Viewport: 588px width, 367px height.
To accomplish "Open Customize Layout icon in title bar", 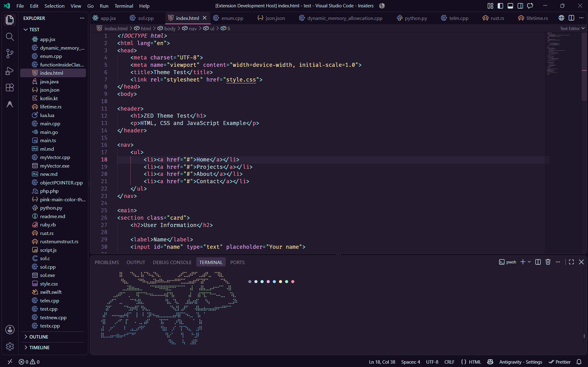I will 490,6.
